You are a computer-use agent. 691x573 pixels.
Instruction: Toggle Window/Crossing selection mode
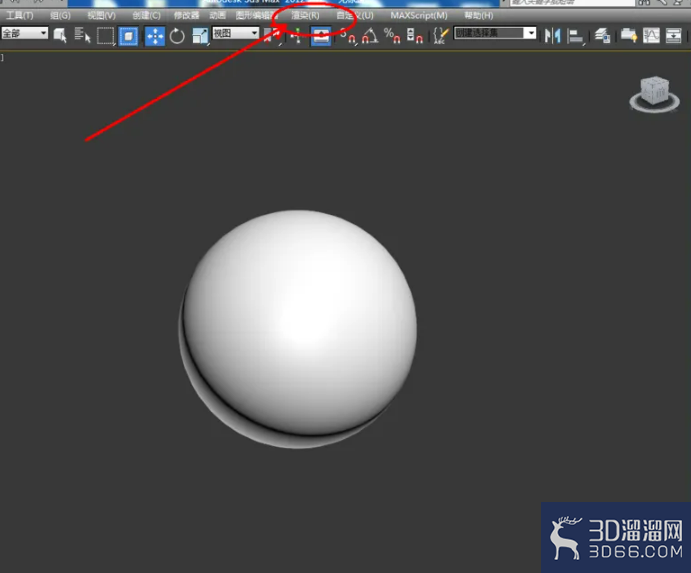(128, 36)
